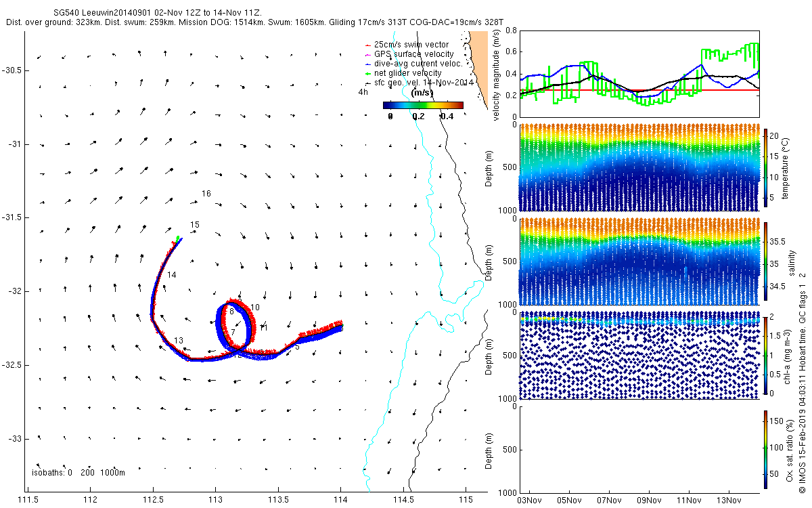Select the 'Dist. over ground: 323km' summary line
The width and height of the screenshot is (812, 508).
[256, 22]
